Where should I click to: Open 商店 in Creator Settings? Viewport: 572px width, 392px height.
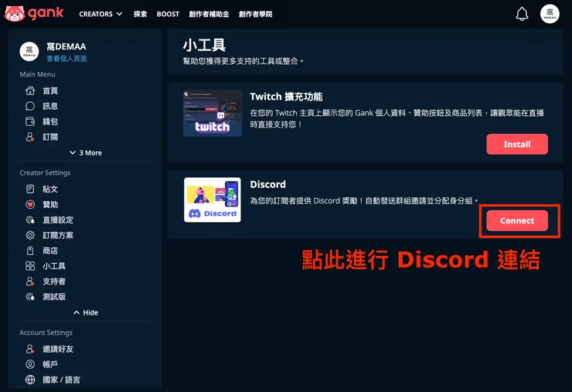(50, 251)
